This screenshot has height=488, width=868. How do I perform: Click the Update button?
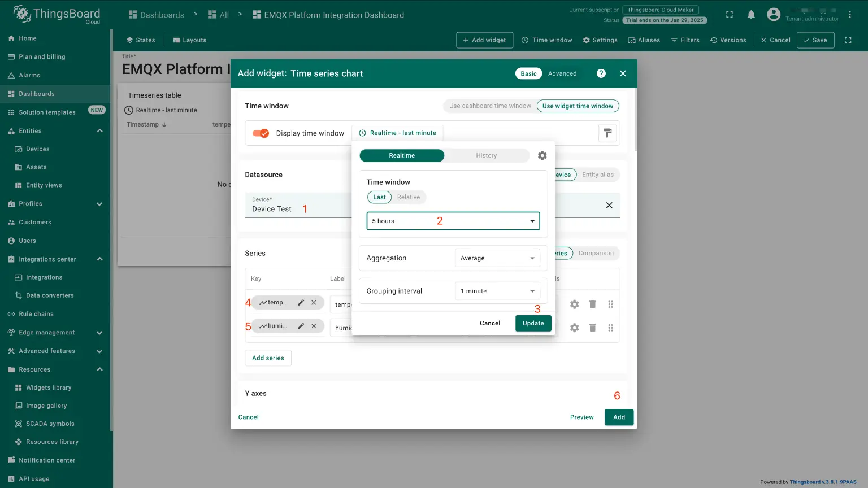(533, 323)
